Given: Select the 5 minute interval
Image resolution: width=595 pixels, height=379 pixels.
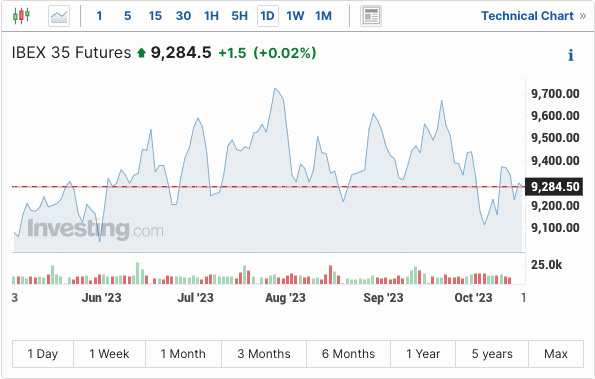Looking at the screenshot, I should (128, 16).
